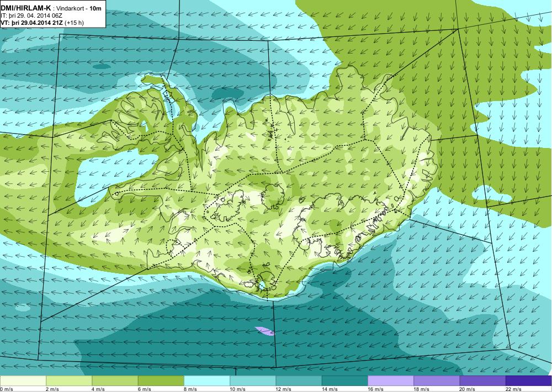552x392 pixels.
Task: Click the small purple wind patch south of Iceland
Action: (x=264, y=331)
